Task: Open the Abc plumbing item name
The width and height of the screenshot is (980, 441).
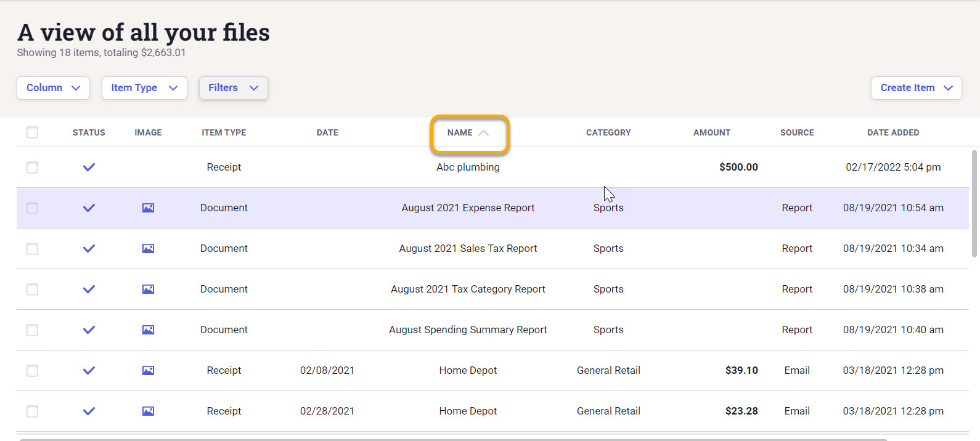Action: tap(468, 167)
